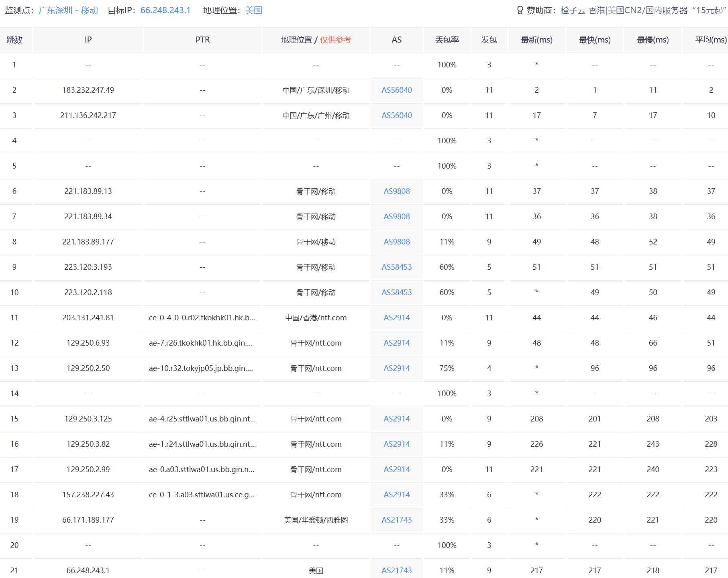This screenshot has width=728, height=578.
Task: Open AS56040 details for hop 2
Action: pyautogui.click(x=396, y=90)
